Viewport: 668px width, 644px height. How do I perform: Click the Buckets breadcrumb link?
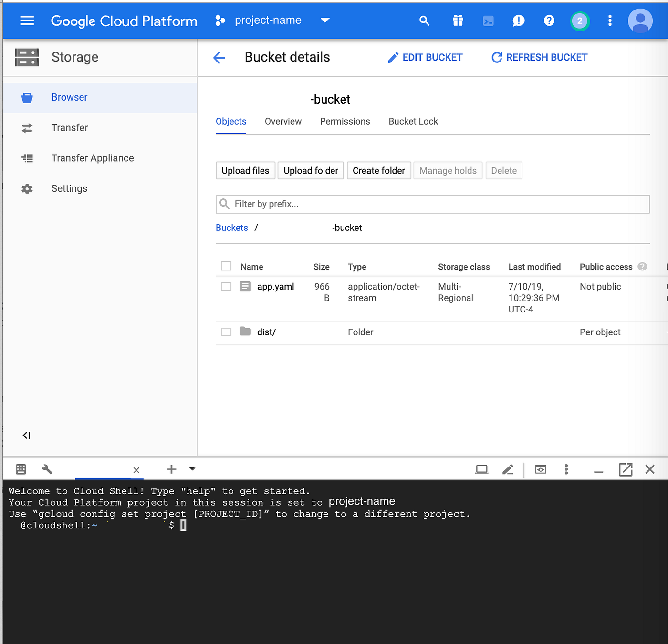(231, 228)
